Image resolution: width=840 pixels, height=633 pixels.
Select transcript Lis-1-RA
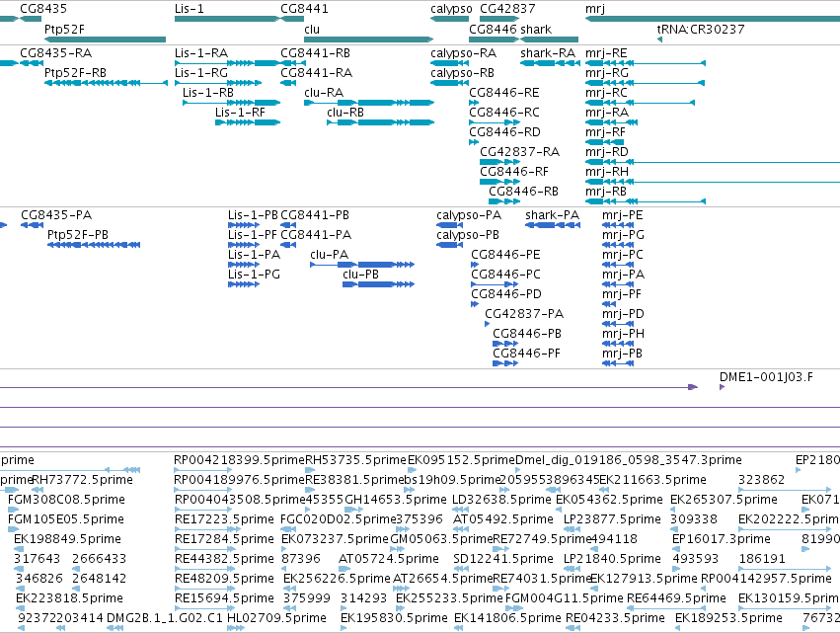tap(227, 63)
